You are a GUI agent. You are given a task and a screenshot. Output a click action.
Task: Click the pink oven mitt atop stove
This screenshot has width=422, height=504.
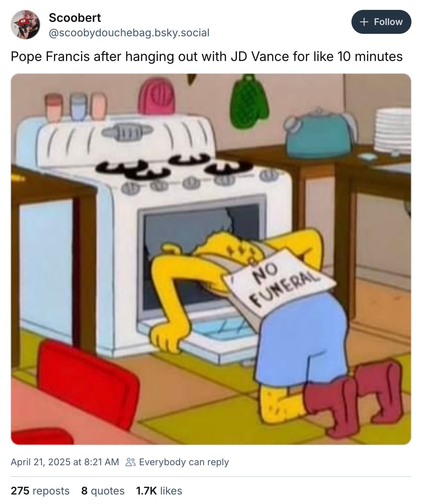tap(156, 96)
